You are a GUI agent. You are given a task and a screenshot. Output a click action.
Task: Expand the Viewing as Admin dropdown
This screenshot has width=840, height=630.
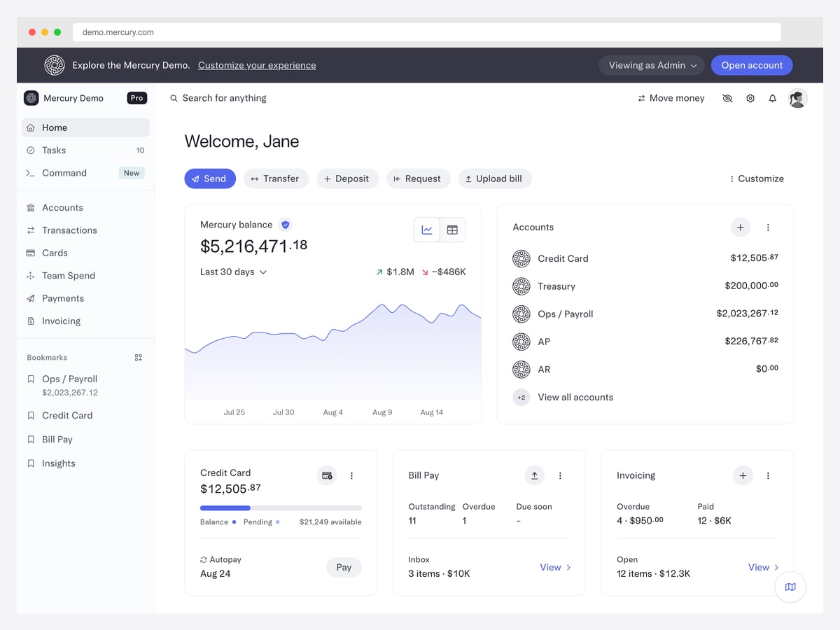click(x=651, y=65)
